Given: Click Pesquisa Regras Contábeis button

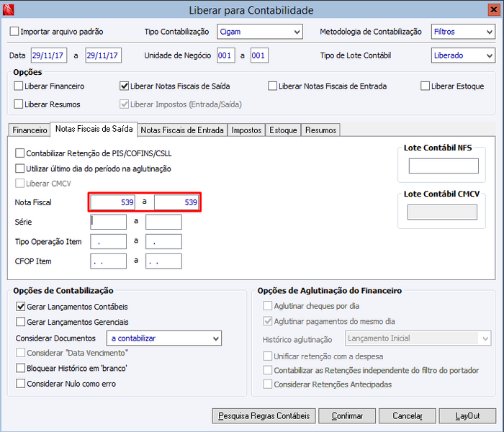Looking at the screenshot, I should click(264, 416).
